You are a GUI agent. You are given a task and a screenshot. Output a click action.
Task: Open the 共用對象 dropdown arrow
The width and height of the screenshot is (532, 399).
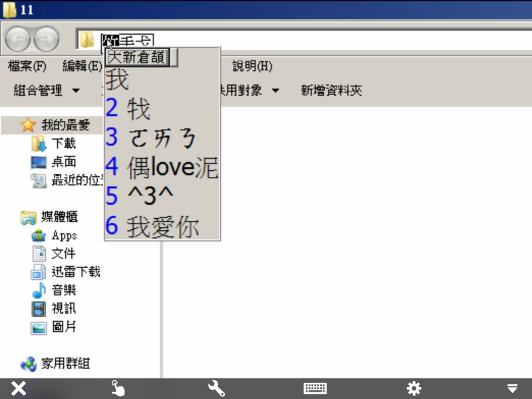[x=275, y=90]
